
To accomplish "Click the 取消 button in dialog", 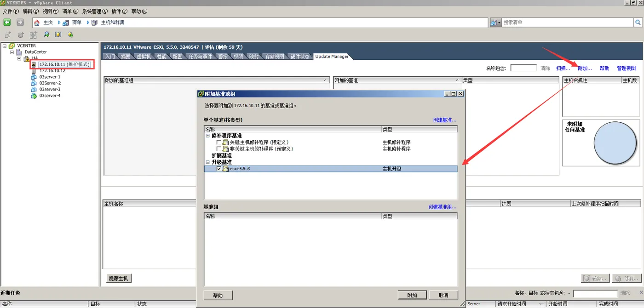I will (443, 295).
